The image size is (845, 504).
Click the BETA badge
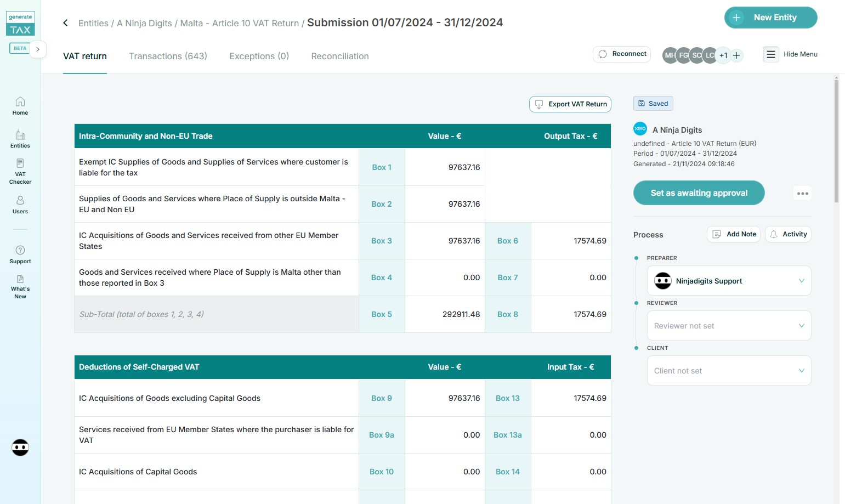coord(20,48)
